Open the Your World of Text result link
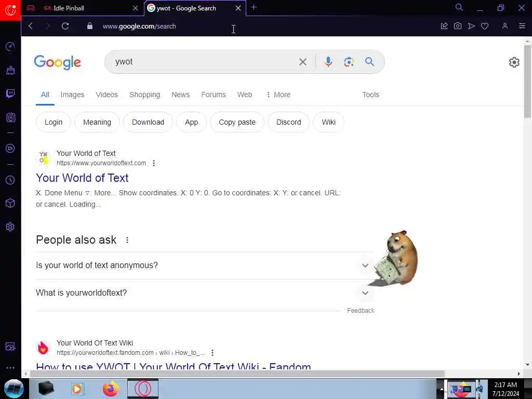The height and width of the screenshot is (399, 532). (x=82, y=178)
